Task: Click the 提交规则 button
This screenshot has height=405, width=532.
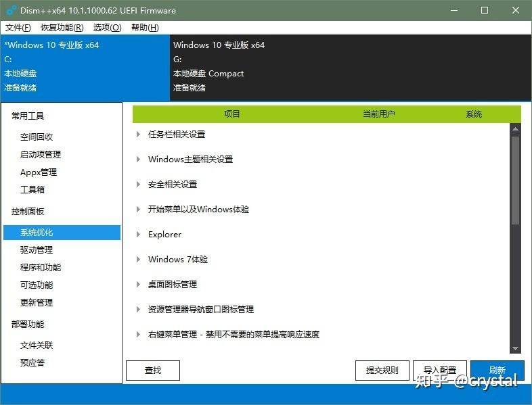Action: [382, 370]
